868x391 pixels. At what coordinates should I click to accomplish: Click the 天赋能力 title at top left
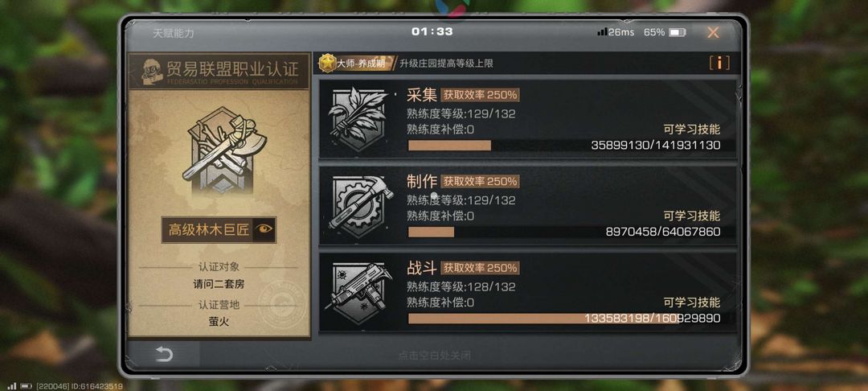coord(174,33)
